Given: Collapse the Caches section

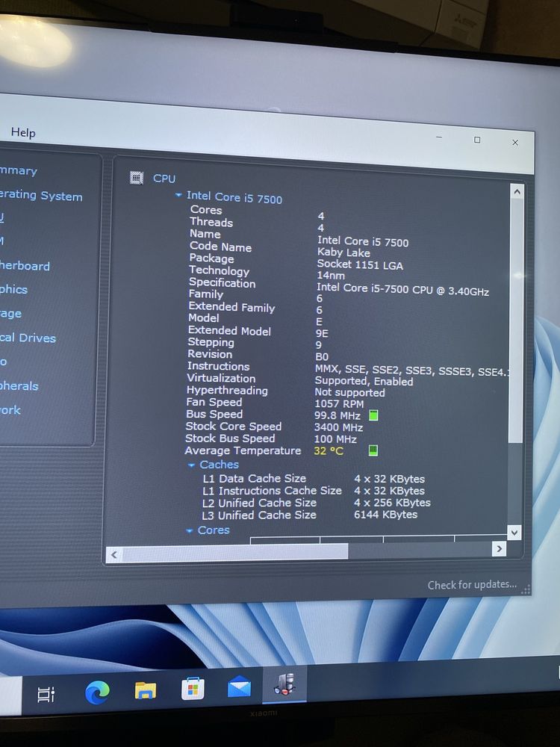Looking at the screenshot, I should click(x=191, y=465).
